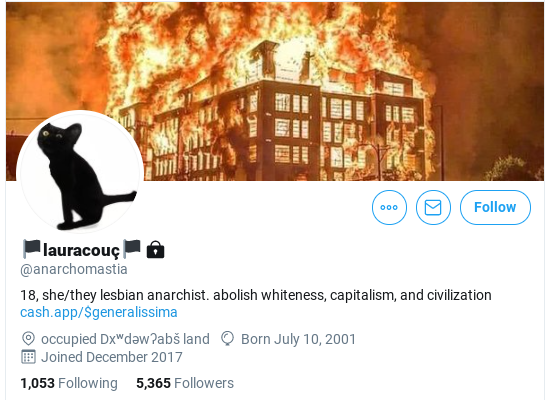The height and width of the screenshot is (400, 548).
Task: Open the cash.app/$generalissima link
Action: pyautogui.click(x=99, y=312)
